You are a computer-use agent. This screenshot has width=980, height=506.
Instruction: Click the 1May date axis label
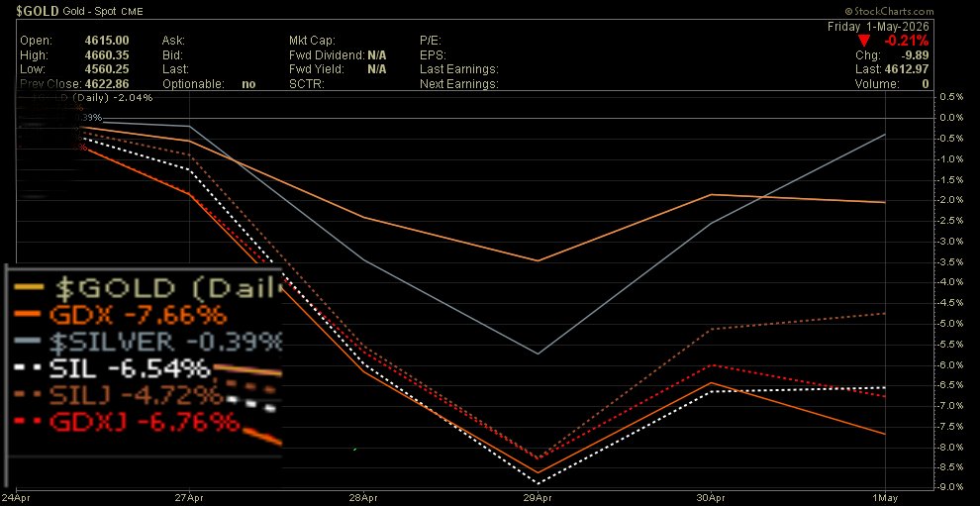click(x=886, y=498)
